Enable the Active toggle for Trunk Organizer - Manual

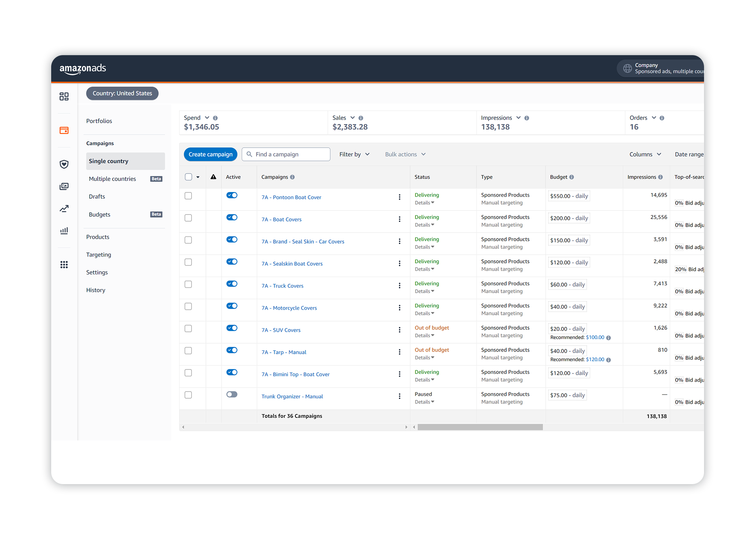232,394
